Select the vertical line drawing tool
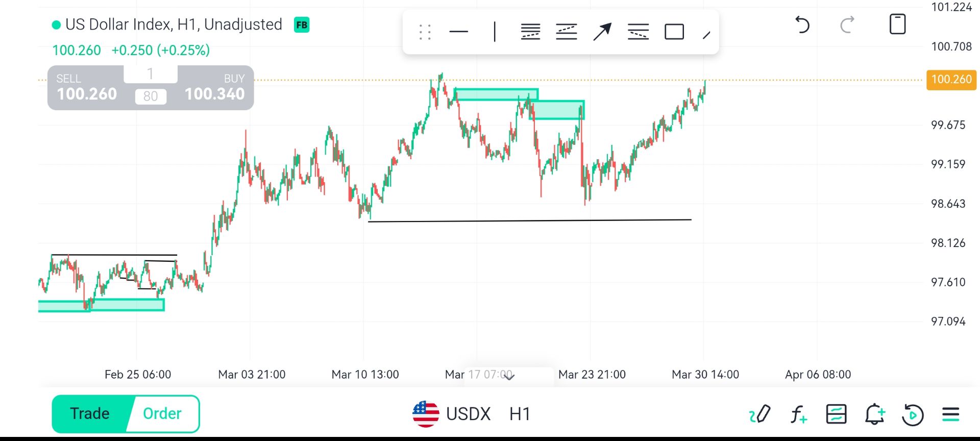The width and height of the screenshot is (980, 441). (495, 32)
